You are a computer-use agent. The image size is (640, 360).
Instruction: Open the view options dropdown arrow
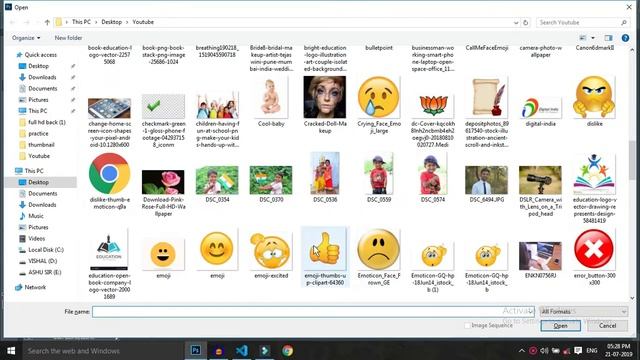[x=593, y=38]
